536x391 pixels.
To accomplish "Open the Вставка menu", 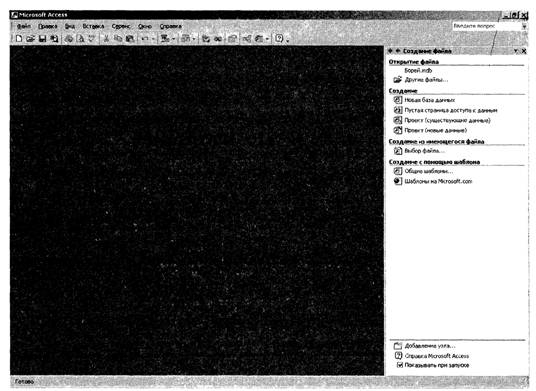I will click(x=93, y=26).
